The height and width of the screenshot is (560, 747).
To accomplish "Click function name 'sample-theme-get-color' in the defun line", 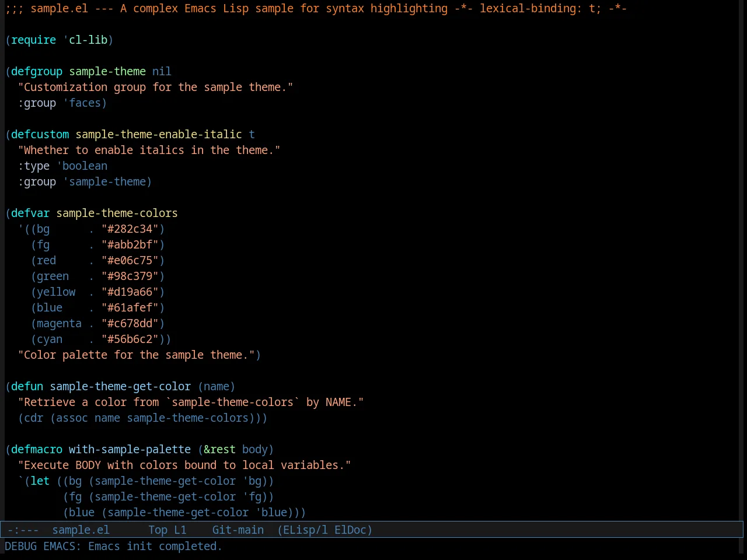I will (120, 386).
